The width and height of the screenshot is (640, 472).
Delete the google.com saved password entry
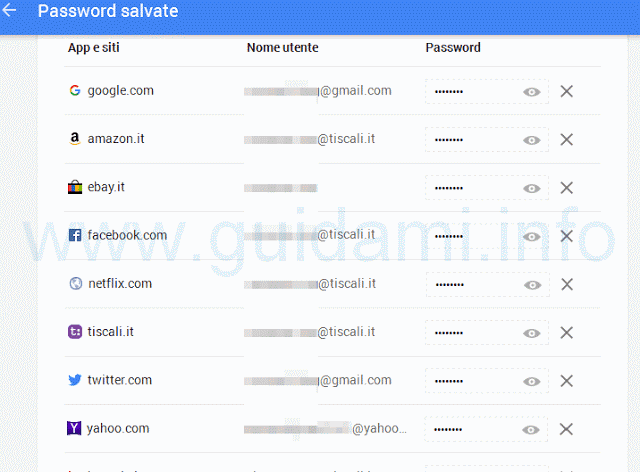coord(567,91)
